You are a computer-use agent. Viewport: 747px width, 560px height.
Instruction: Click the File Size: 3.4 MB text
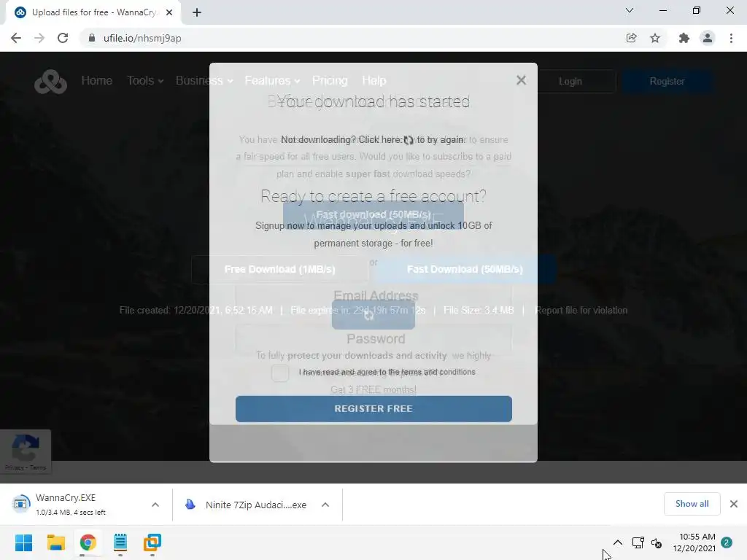tap(479, 311)
